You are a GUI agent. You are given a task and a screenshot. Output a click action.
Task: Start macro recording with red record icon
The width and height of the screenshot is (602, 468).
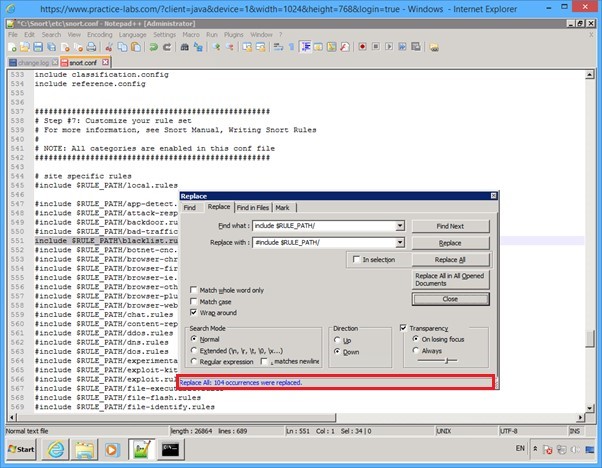coord(362,47)
